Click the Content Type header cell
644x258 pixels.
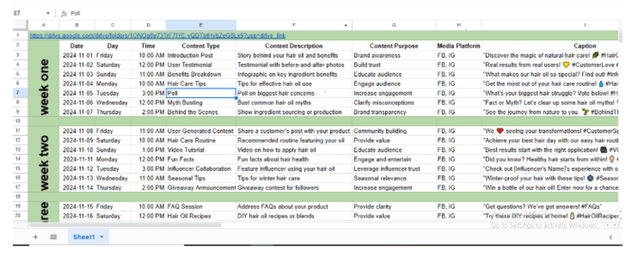pyautogui.click(x=201, y=46)
